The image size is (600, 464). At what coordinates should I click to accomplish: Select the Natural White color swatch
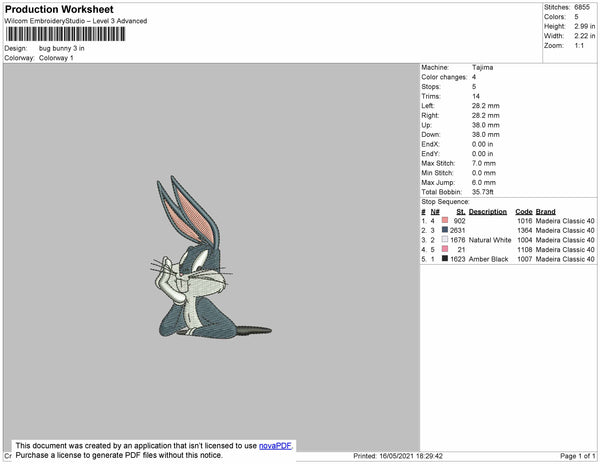tap(445, 239)
